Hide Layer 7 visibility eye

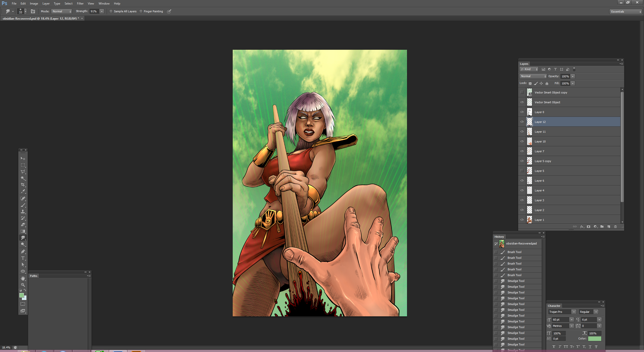[x=522, y=151]
